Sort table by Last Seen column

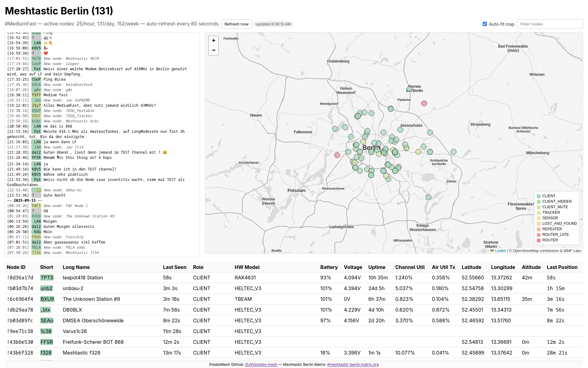point(174,267)
